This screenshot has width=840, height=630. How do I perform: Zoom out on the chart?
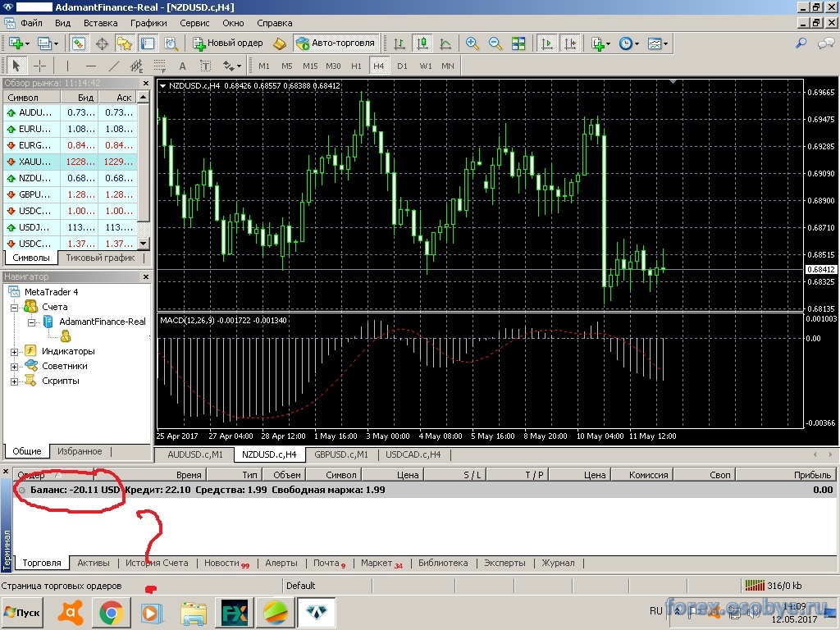495,43
